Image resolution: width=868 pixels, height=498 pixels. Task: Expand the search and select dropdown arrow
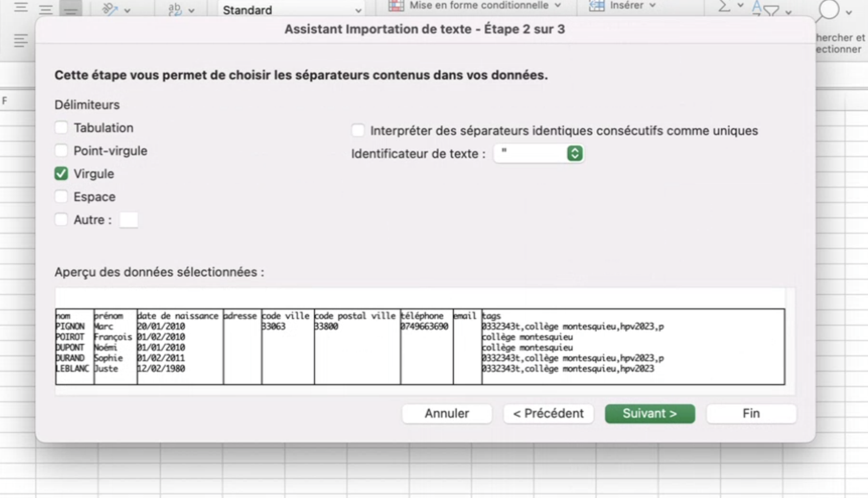[x=849, y=13]
